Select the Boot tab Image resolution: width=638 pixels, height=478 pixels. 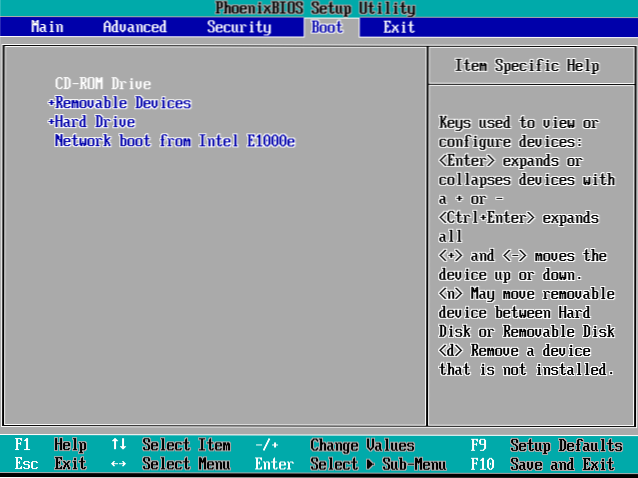point(327,27)
